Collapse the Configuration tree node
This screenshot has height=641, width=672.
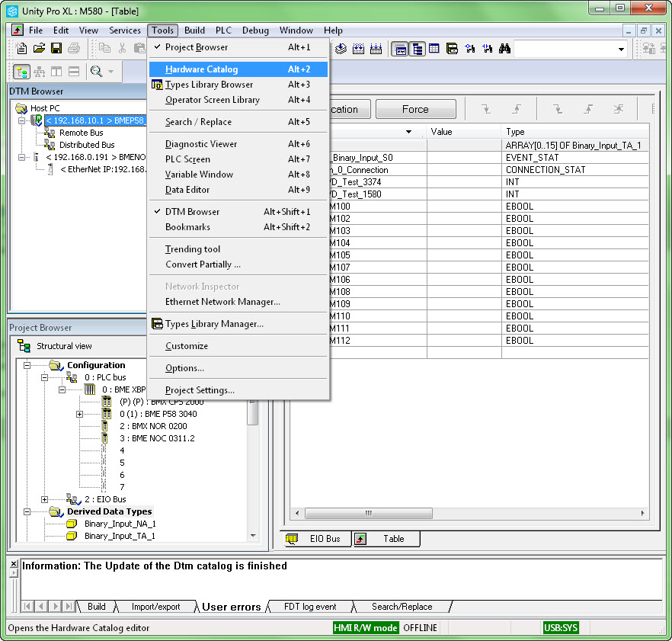(x=27, y=365)
